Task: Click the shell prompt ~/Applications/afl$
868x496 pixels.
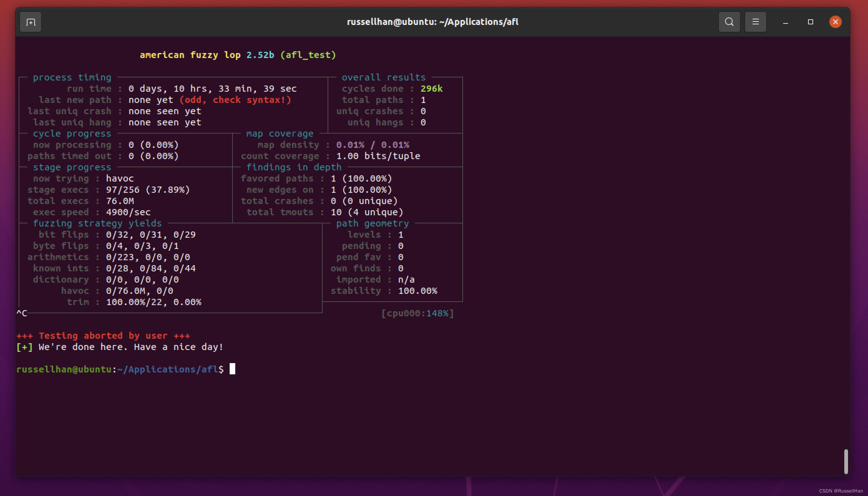Action: click(x=170, y=370)
